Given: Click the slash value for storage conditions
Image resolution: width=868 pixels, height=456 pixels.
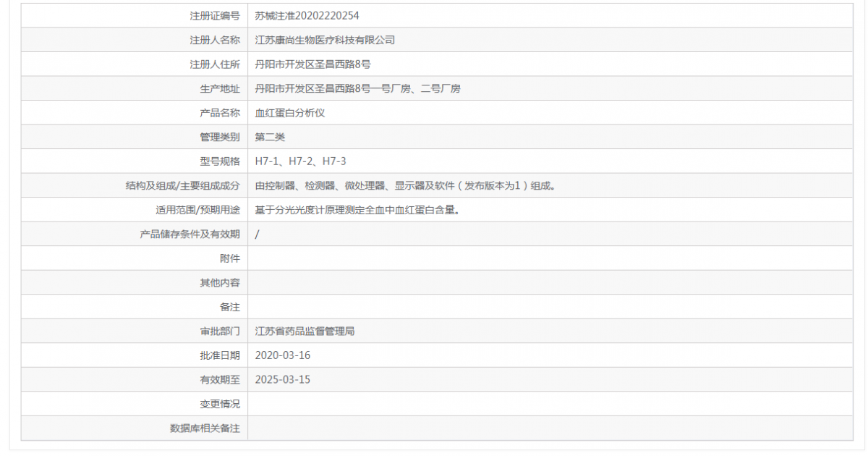Looking at the screenshot, I should (258, 235).
